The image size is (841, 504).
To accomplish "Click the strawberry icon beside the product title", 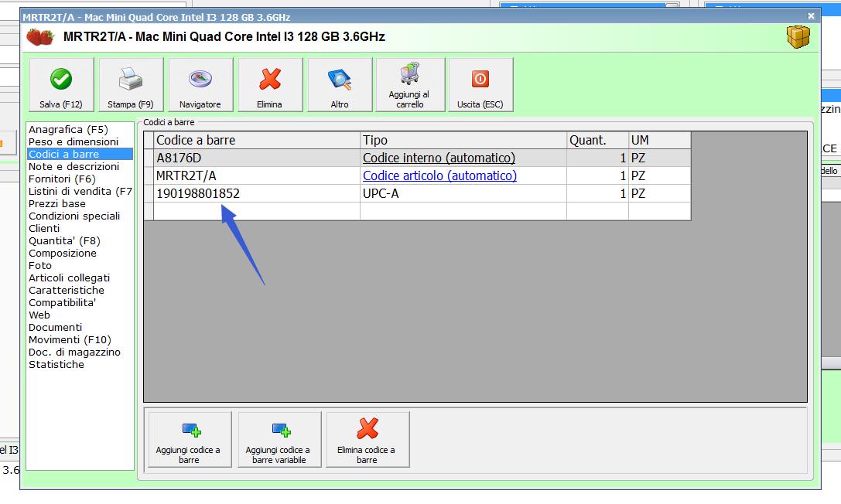I will coord(40,37).
